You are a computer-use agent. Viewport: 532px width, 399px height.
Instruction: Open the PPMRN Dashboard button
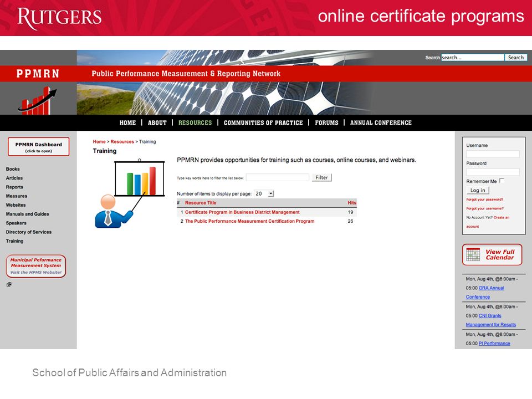point(38,147)
